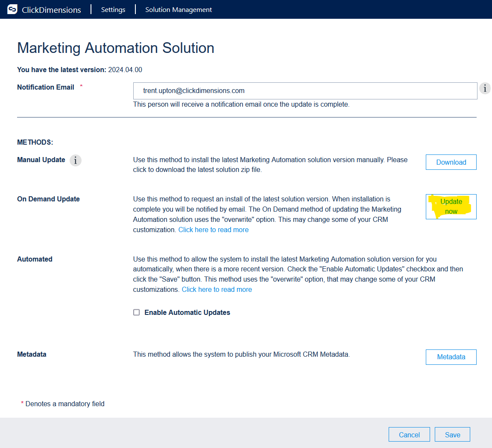Viewport: 492px width, 448px height.
Task: Publish CRM data with the Metadata button
Action: tap(451, 357)
